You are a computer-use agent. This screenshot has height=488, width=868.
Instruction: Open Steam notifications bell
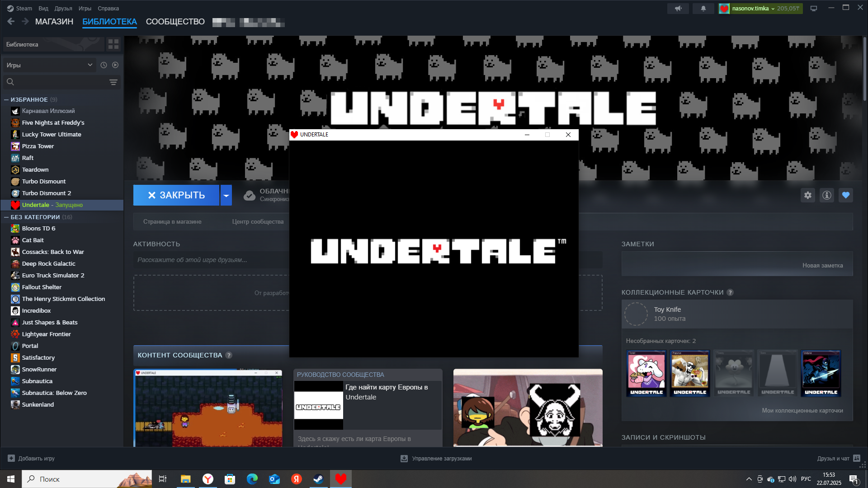coord(703,9)
